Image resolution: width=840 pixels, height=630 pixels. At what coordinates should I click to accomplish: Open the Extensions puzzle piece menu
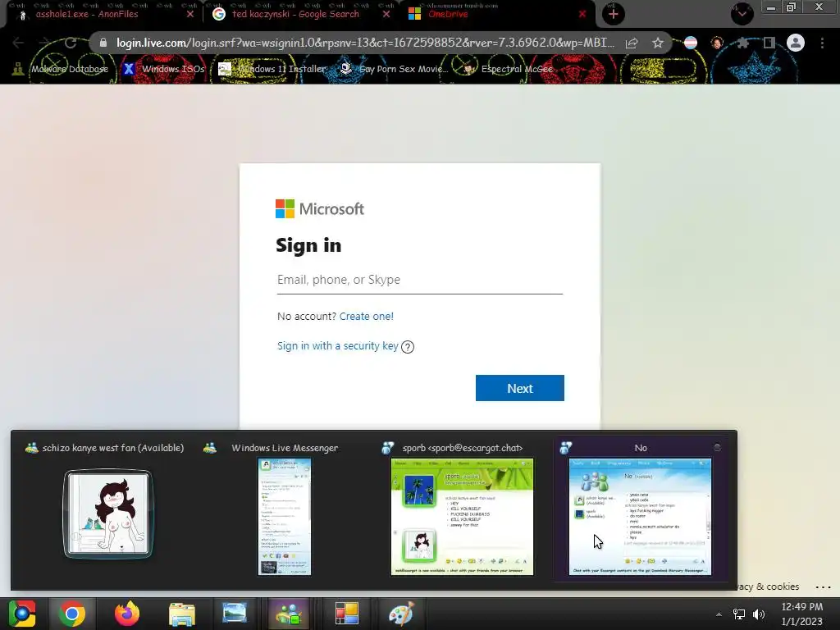point(743,43)
